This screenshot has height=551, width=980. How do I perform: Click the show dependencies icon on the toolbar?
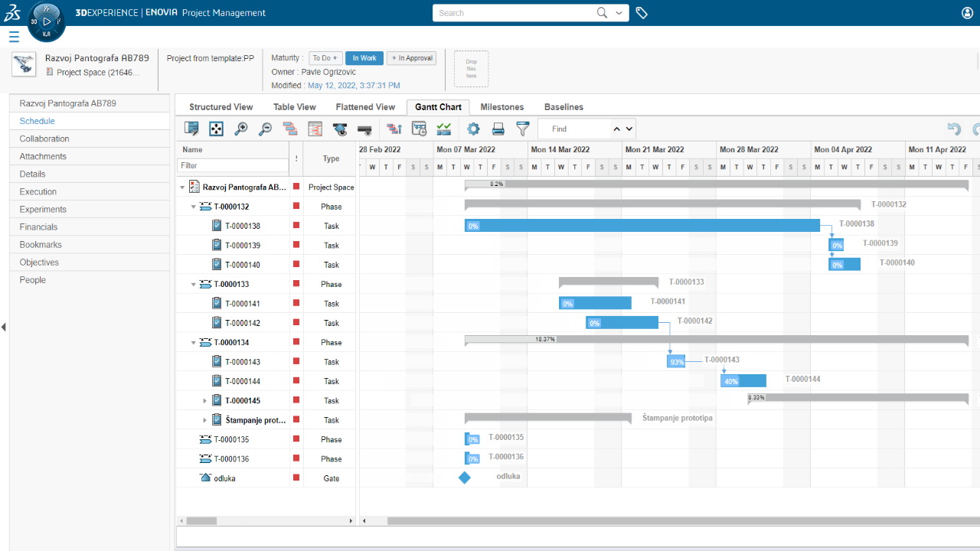pos(289,129)
